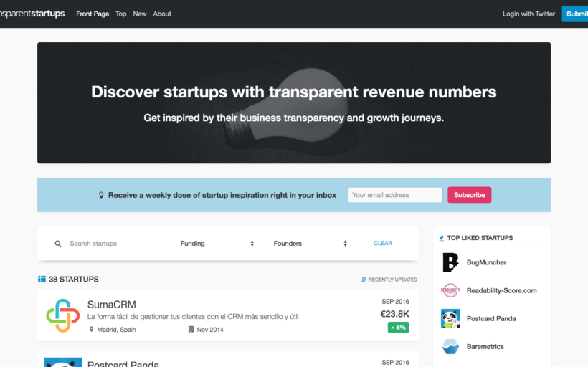Open the Founders dropdown
Image resolution: width=588 pixels, height=367 pixels.
pyautogui.click(x=310, y=244)
